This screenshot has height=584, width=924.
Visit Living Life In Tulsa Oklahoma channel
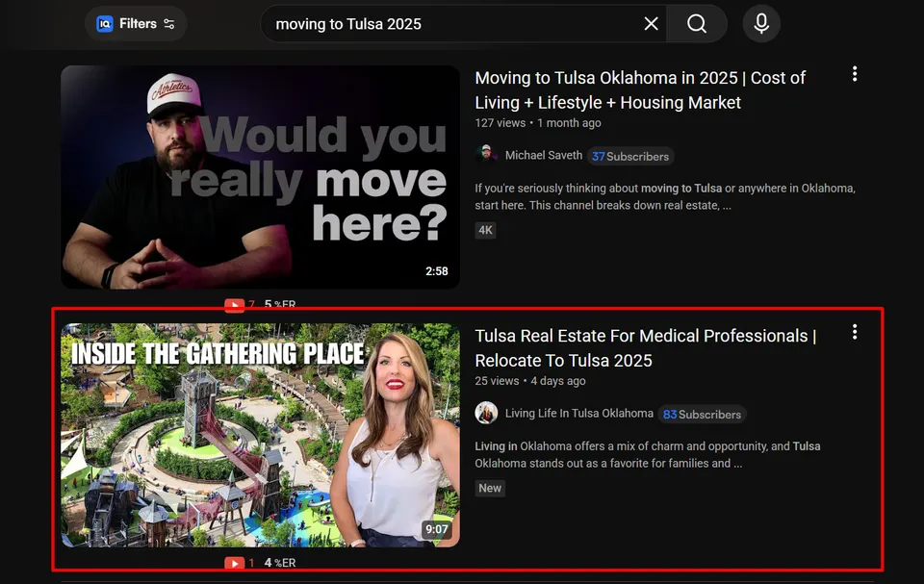(578, 414)
